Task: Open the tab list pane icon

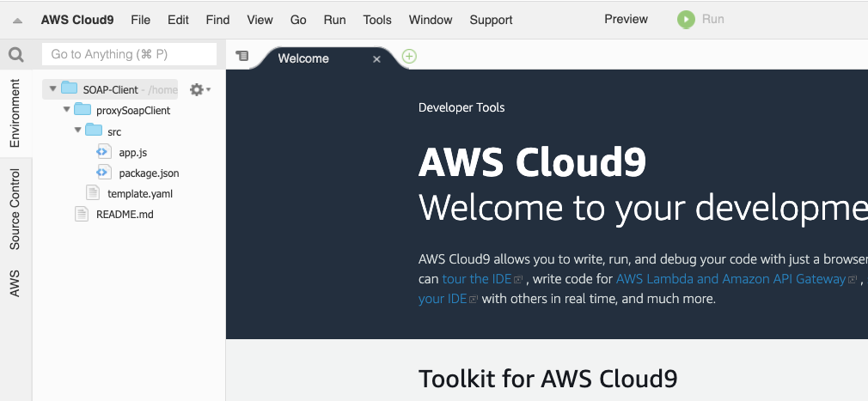Action: (241, 56)
